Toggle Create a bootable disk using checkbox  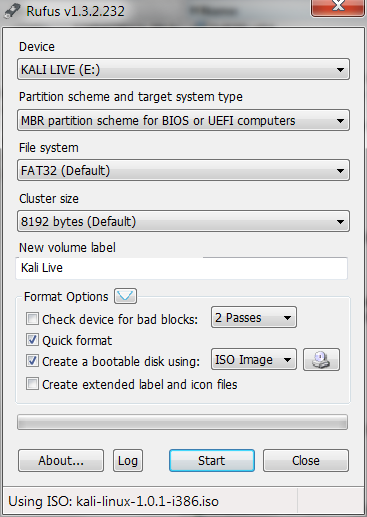[32, 361]
